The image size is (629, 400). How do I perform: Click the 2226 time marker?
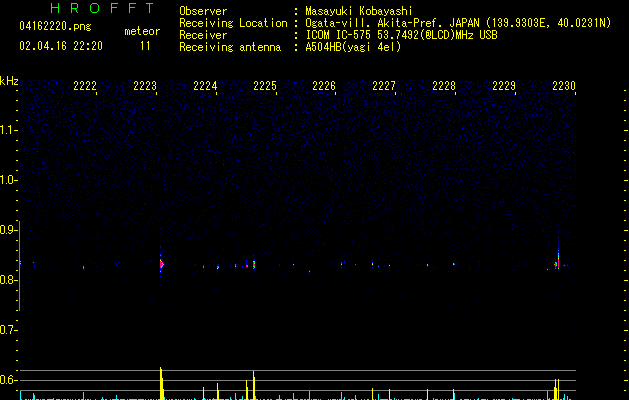324,86
